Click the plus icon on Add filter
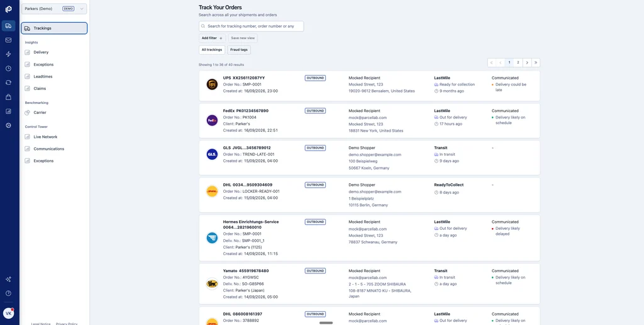This screenshot has height=325, width=644. click(221, 38)
